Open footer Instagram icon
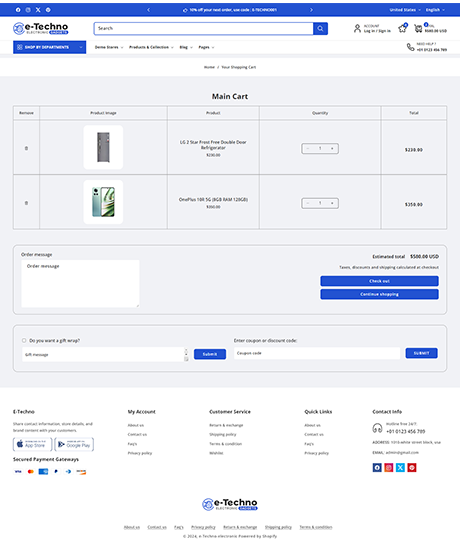This screenshot has width=460, height=550. coord(389,467)
